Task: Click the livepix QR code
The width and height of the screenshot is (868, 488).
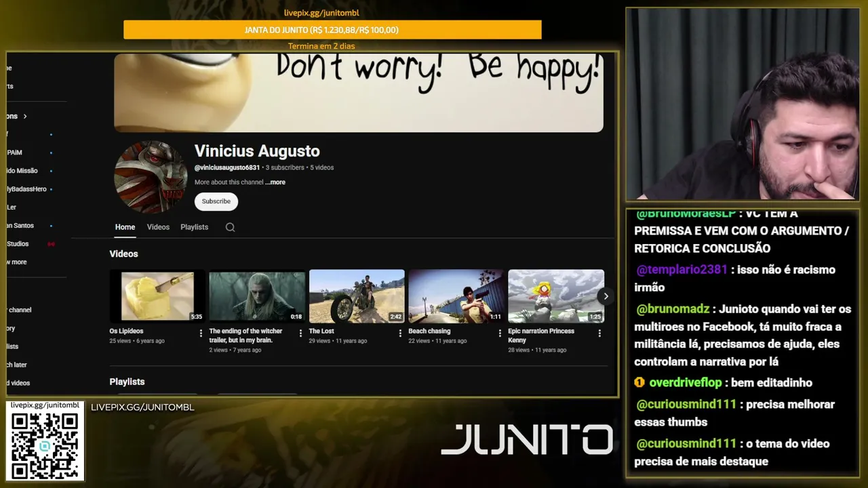Action: [45, 445]
